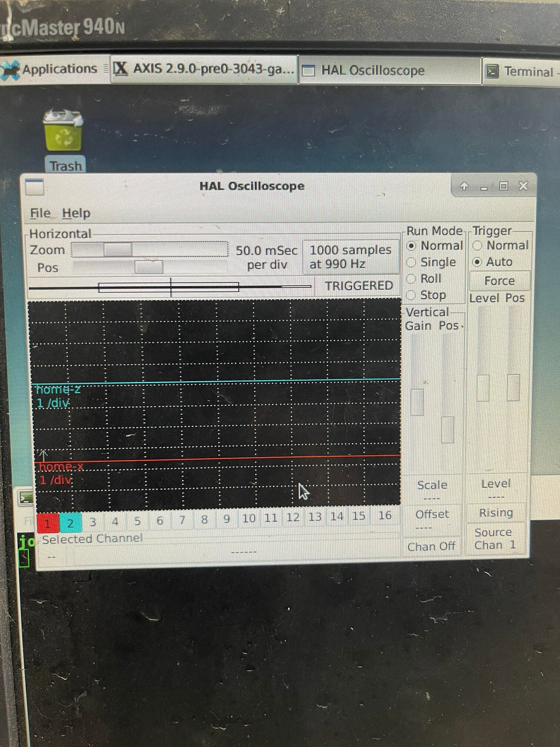Select channel 9 button
The image size is (560, 747).
point(226,518)
